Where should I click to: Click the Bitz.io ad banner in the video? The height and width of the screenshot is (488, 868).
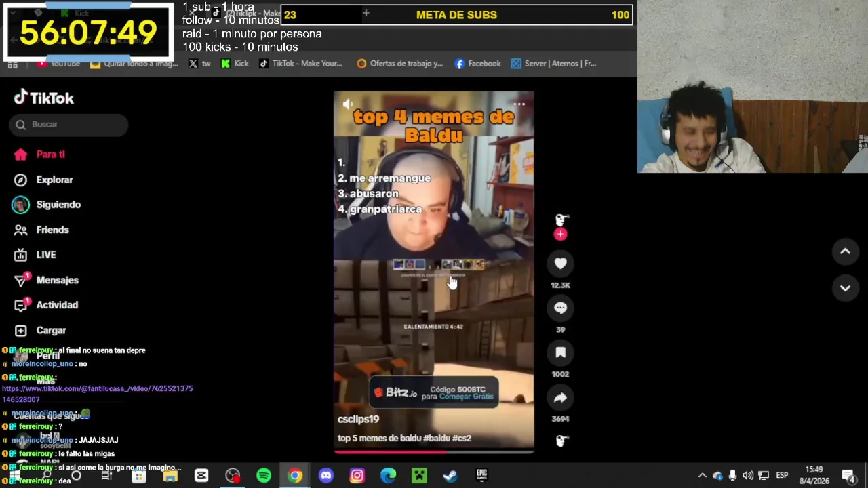pyautogui.click(x=434, y=393)
